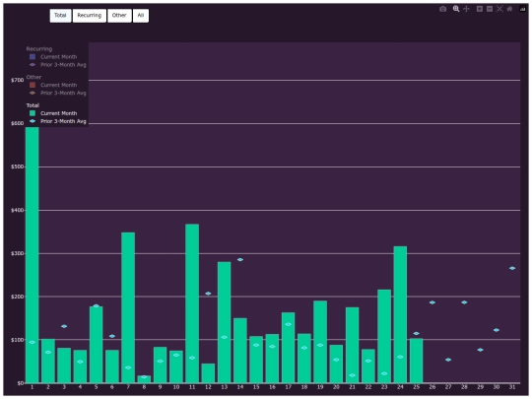Click the green bar for day 25

point(417,361)
